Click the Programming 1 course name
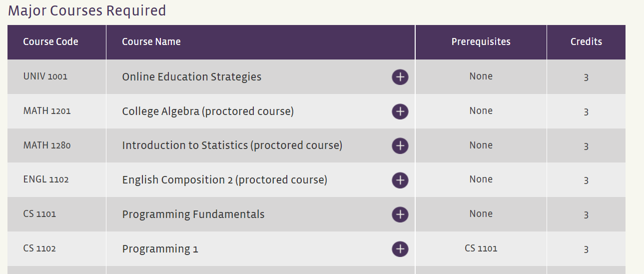The width and height of the screenshot is (644, 274). coord(160,249)
